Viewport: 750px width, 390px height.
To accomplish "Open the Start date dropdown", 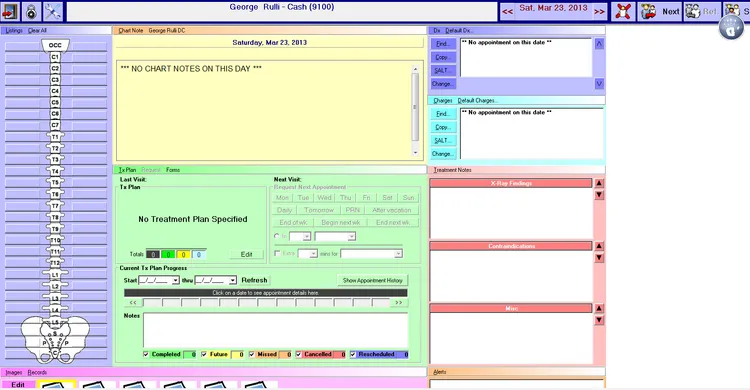I will click(175, 280).
